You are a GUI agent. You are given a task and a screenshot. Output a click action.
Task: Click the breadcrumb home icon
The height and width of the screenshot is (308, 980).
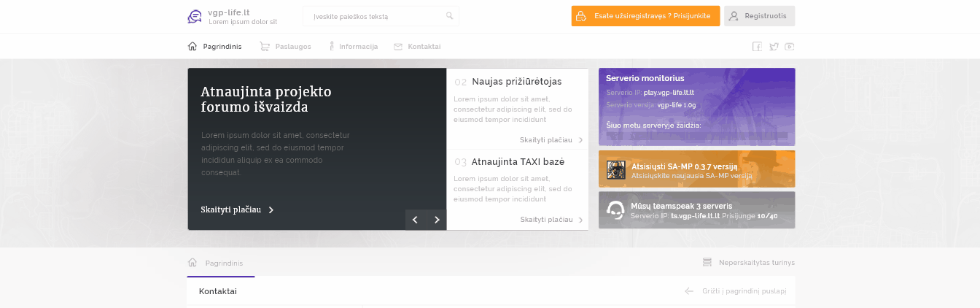[192, 262]
